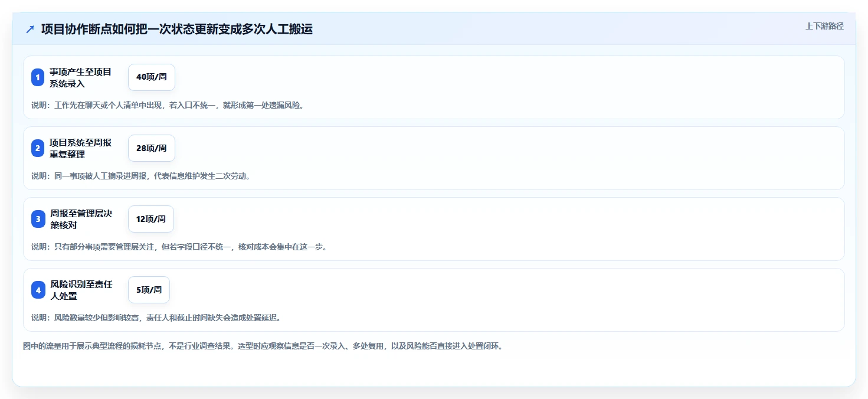Click the title 项目协作断点如何把一次状态更新变成多次人工搬运

coord(176,30)
